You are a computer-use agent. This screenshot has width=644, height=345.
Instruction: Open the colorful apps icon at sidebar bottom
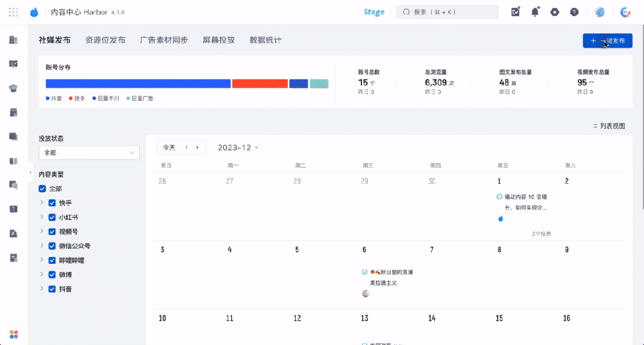(14, 334)
